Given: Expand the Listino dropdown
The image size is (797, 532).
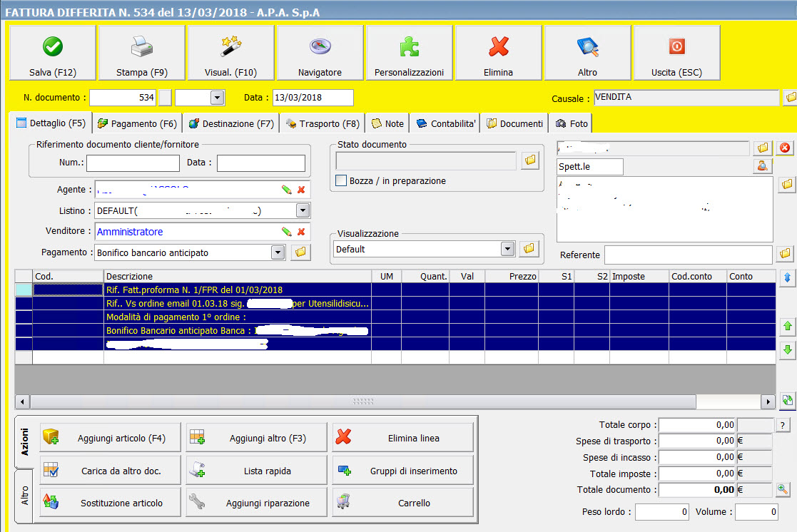Looking at the screenshot, I should click(x=303, y=210).
